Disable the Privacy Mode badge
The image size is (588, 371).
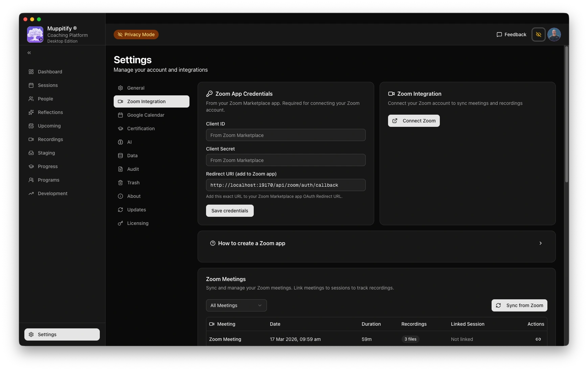coord(136,34)
